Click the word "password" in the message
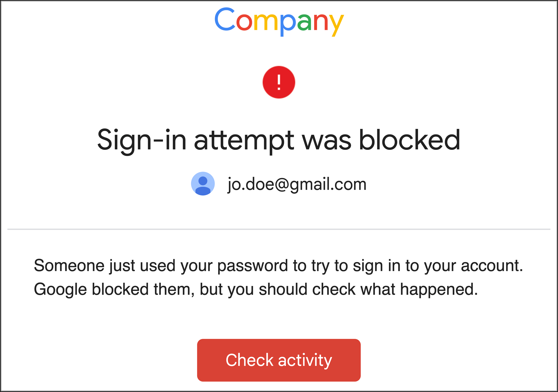This screenshot has width=558, height=392. click(253, 266)
